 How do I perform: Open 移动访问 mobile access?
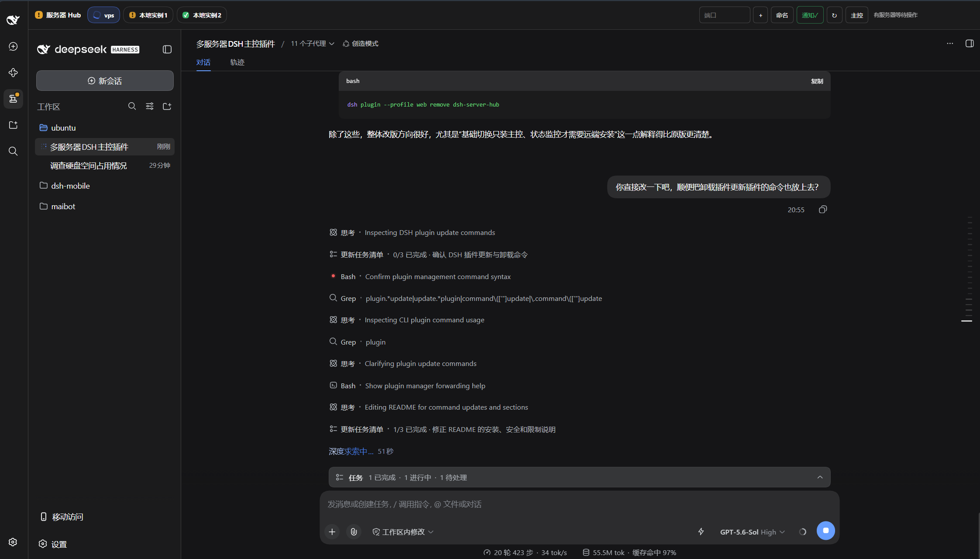[x=62, y=517]
